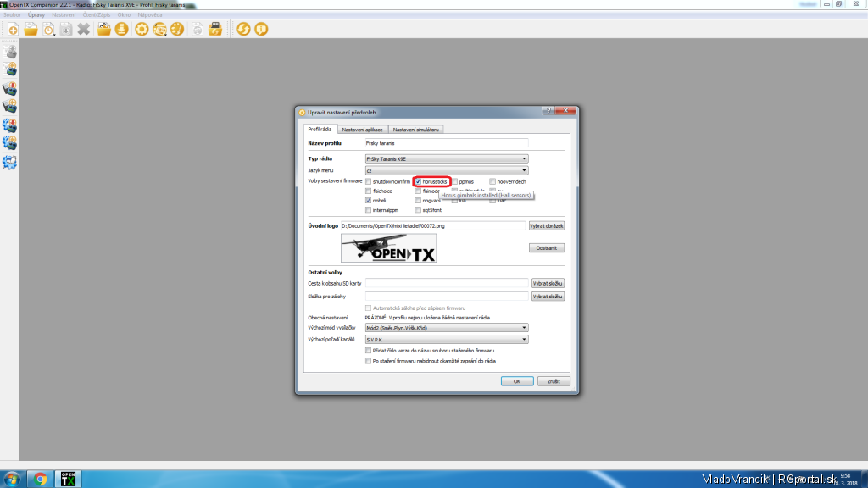Viewport: 868px width, 488px height.
Task: Switch to the Profil rádia tab
Action: (x=320, y=129)
